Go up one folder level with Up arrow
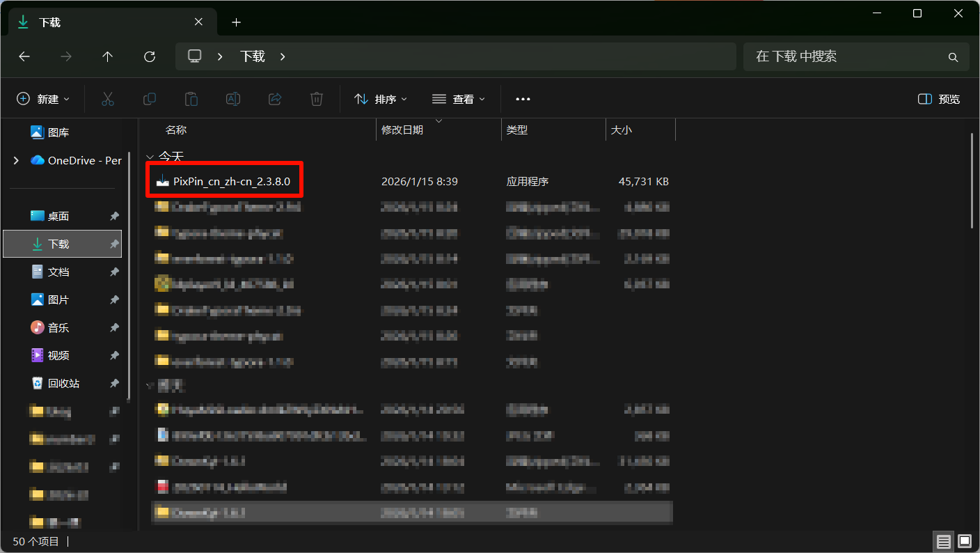Image resolution: width=980 pixels, height=553 pixels. [107, 56]
